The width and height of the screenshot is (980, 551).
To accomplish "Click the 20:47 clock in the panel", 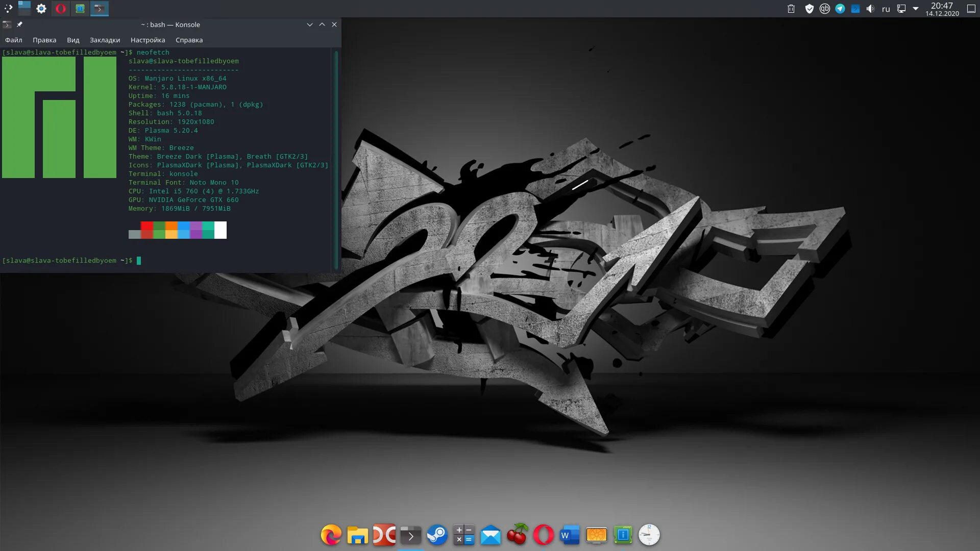I will tap(942, 9).
